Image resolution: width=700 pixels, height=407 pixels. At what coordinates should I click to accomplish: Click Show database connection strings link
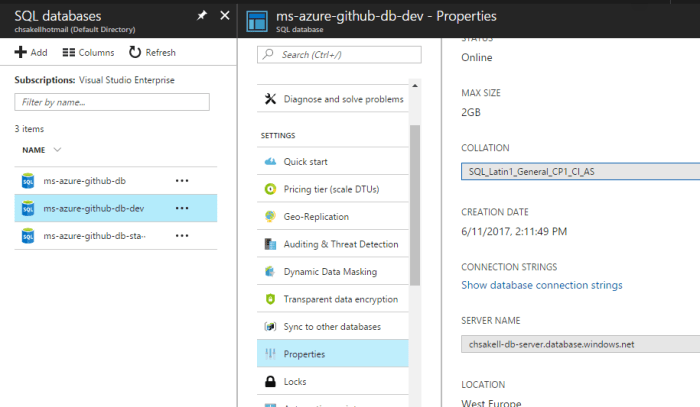click(541, 285)
